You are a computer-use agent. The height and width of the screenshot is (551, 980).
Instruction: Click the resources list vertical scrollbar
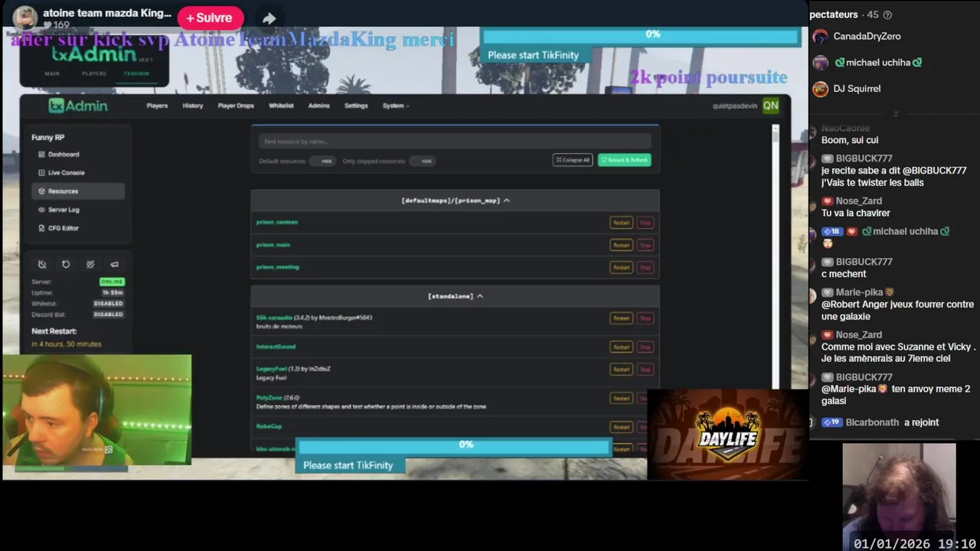(x=775, y=256)
